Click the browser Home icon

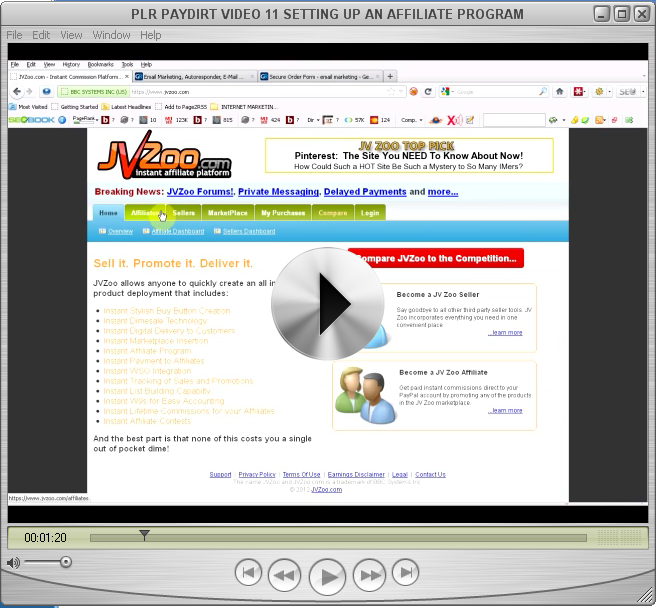[559, 91]
